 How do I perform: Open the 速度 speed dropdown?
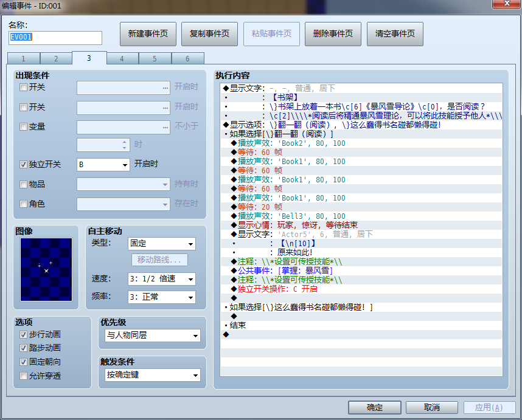pos(161,279)
